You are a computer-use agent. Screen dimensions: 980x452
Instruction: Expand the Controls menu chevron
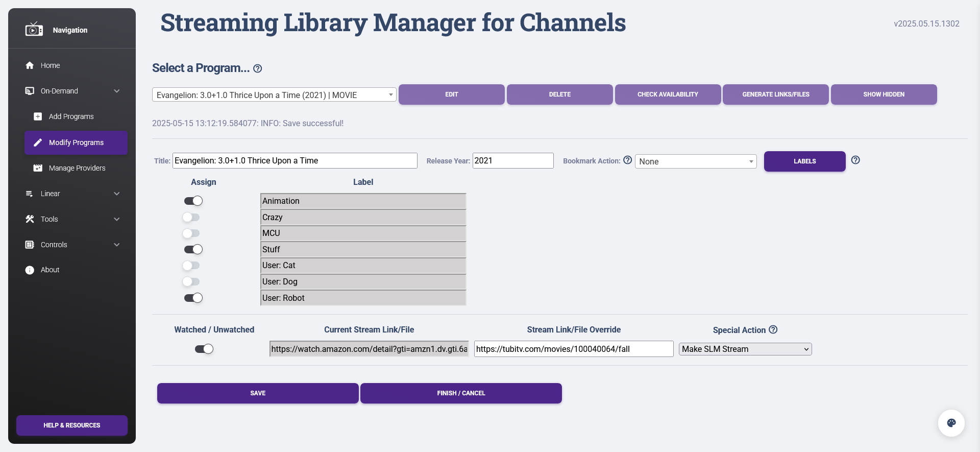coord(117,245)
